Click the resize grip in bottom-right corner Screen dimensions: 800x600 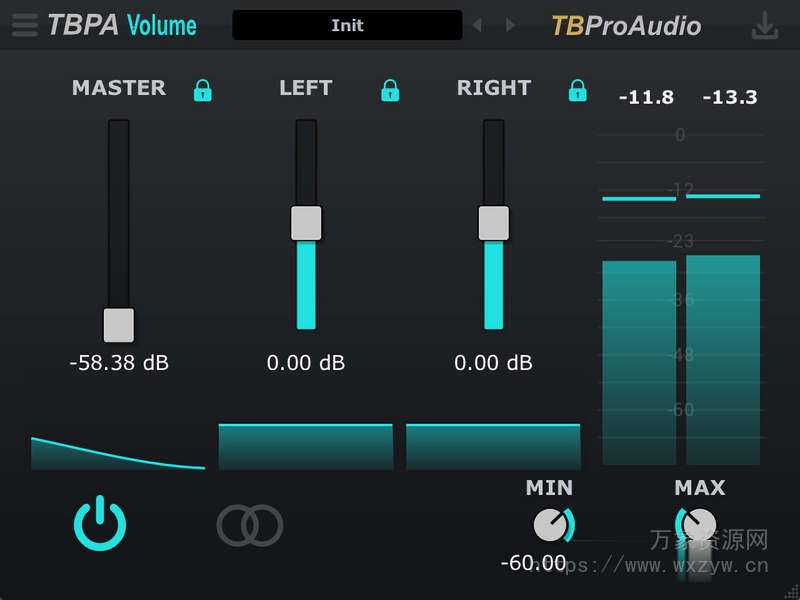pyautogui.click(x=793, y=592)
